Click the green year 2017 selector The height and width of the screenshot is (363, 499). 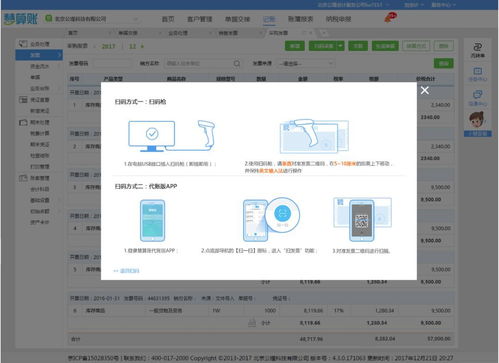tap(108, 46)
